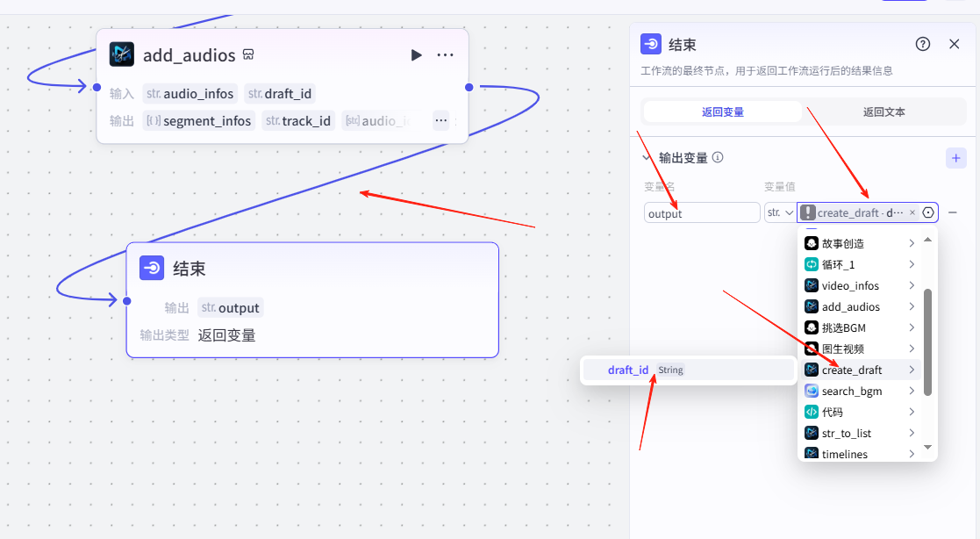
Task: Open variable selector target icon
Action: coord(928,212)
